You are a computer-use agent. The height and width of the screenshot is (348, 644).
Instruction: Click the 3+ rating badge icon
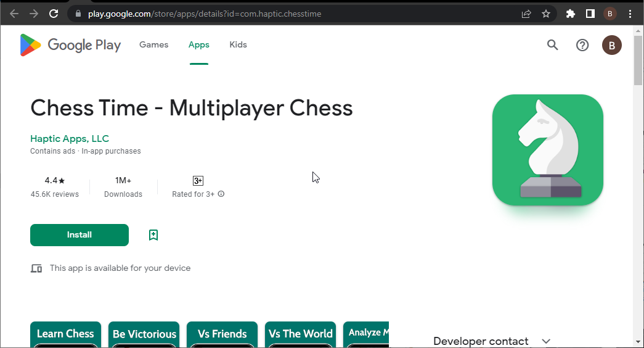point(198,181)
